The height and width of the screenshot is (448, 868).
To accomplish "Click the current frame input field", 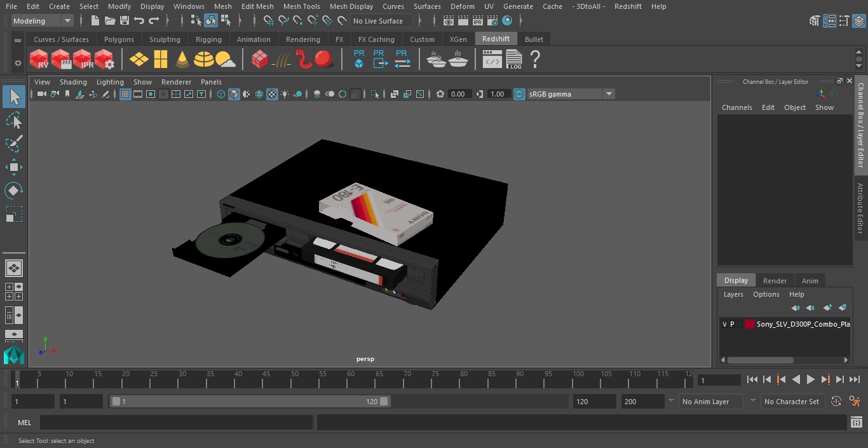I will click(719, 380).
